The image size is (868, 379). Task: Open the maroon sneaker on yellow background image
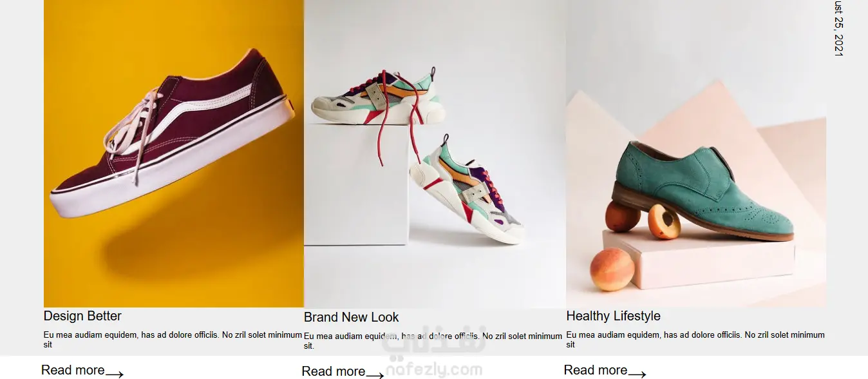click(173, 153)
